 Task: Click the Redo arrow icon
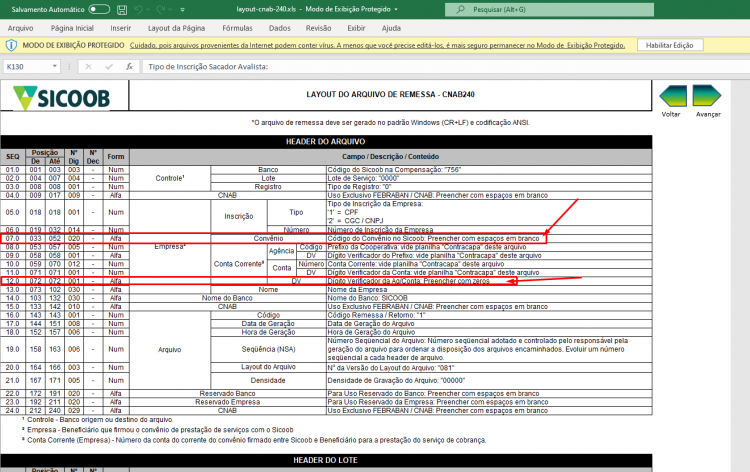(x=160, y=9)
